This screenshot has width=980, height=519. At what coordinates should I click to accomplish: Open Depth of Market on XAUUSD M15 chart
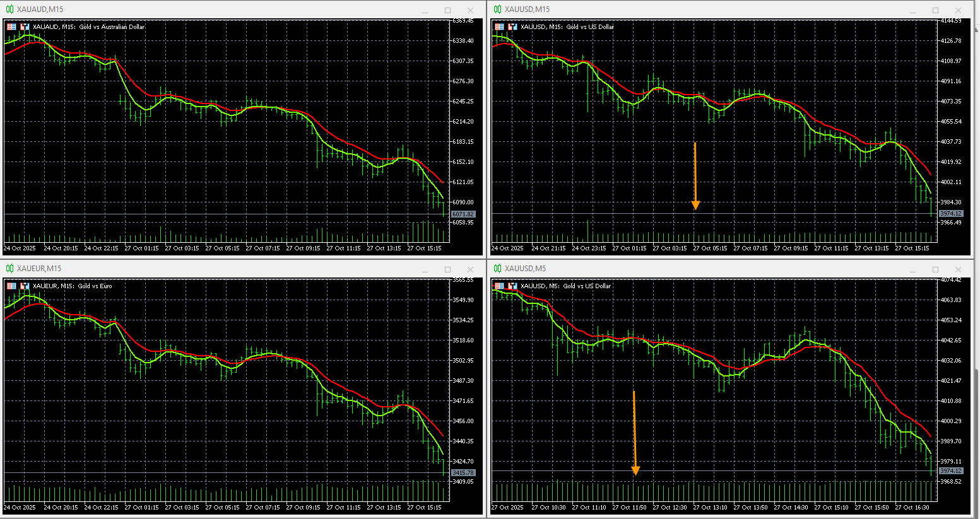pos(513,27)
